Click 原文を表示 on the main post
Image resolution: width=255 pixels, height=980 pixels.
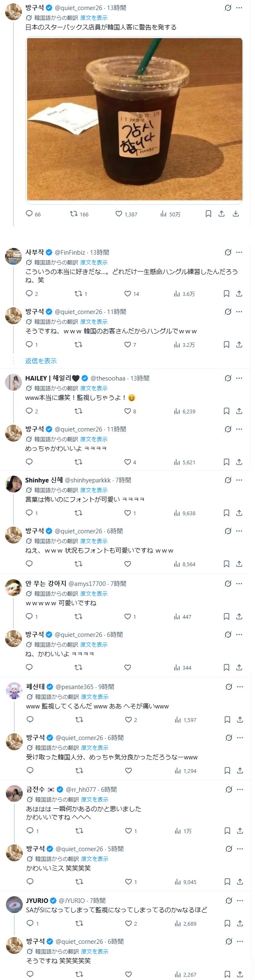(x=94, y=18)
